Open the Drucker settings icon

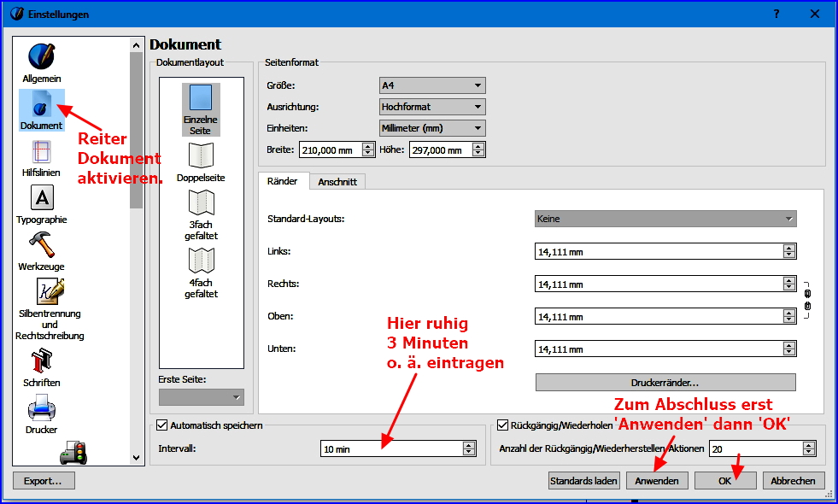click(41, 410)
